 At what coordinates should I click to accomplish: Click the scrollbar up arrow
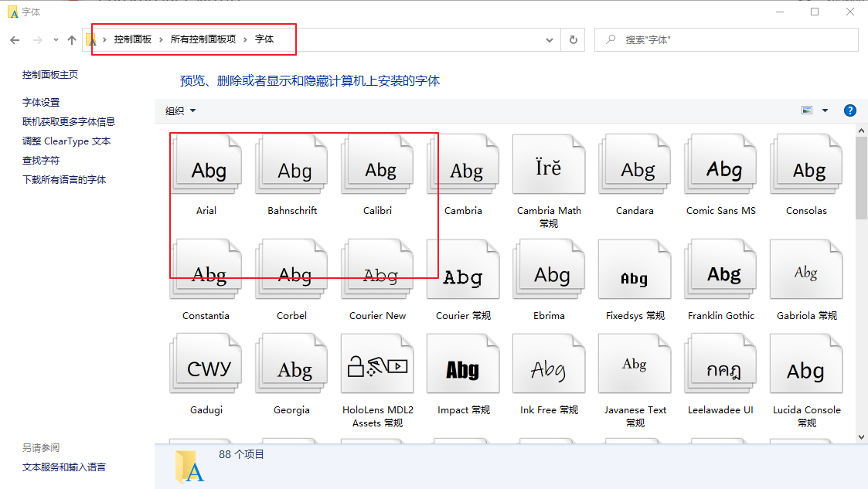pyautogui.click(x=861, y=131)
